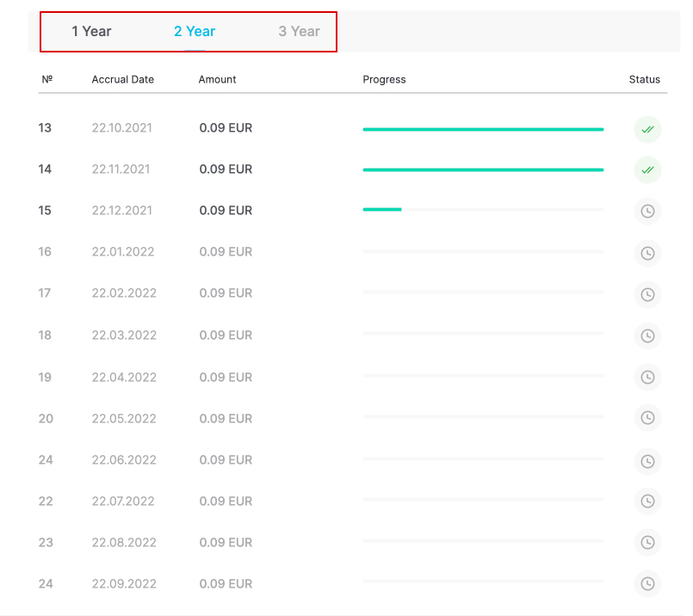Click the Accrual Date column header
The height and width of the screenshot is (616, 693).
(x=122, y=79)
